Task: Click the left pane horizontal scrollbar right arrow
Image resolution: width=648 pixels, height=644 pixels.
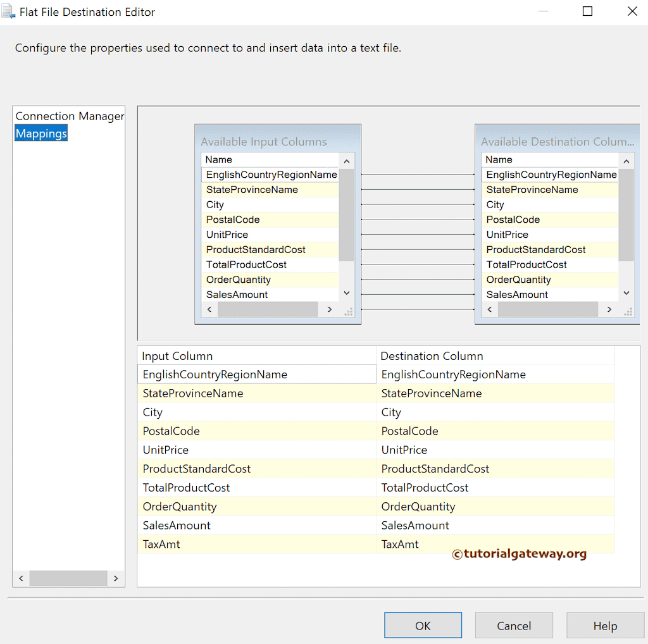Action: [115, 578]
